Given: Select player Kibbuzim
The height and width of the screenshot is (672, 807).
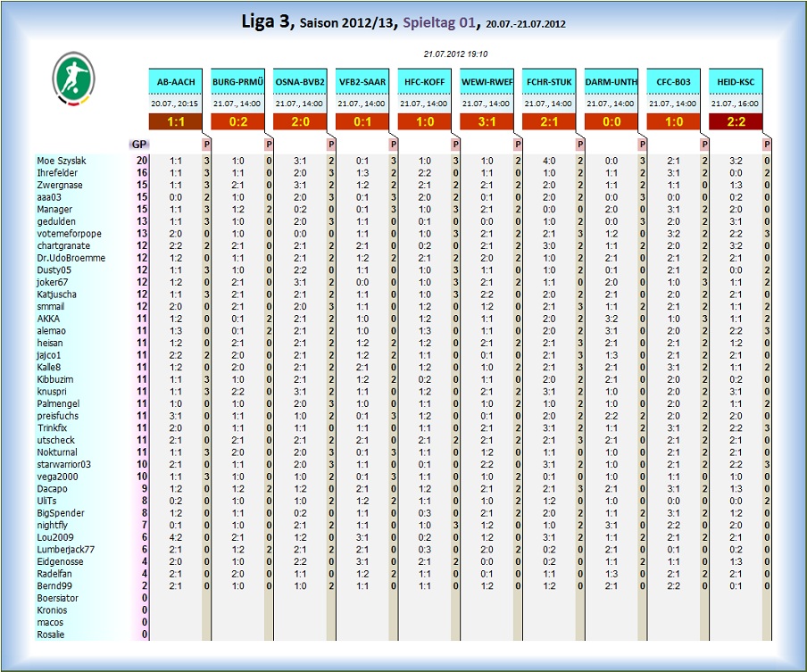Looking at the screenshot, I should [x=55, y=379].
